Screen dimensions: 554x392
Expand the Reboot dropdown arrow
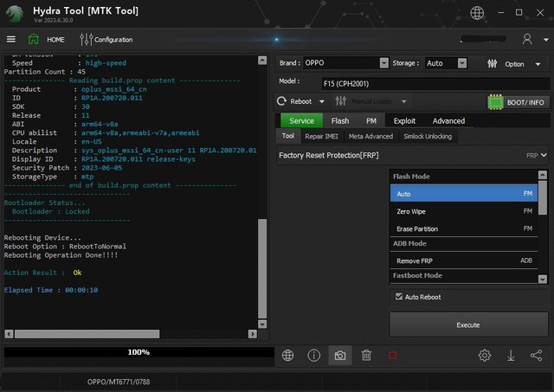click(x=321, y=102)
